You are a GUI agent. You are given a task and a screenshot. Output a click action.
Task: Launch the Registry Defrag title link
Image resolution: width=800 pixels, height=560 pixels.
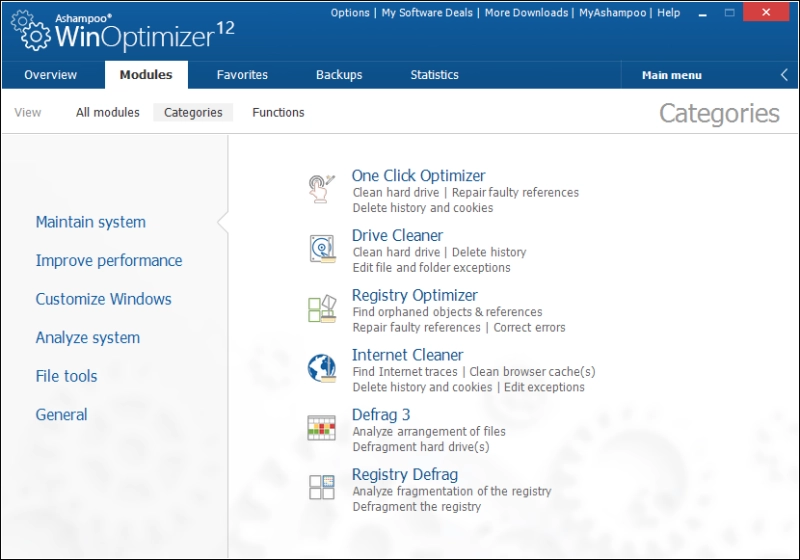point(405,474)
